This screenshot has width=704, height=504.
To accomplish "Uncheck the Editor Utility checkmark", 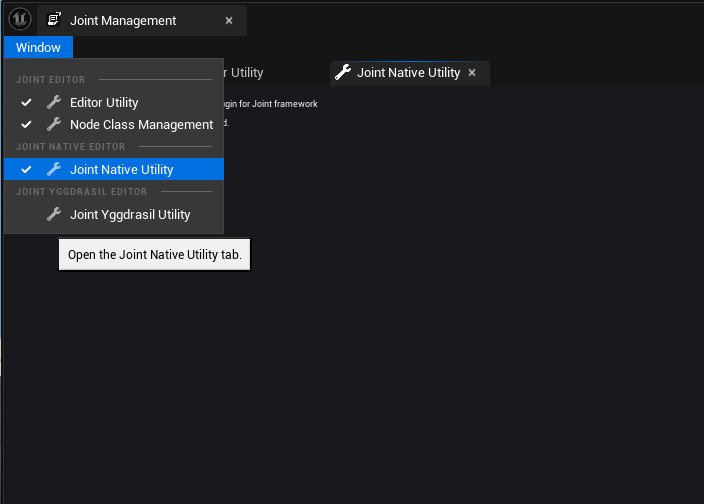I will click(27, 102).
